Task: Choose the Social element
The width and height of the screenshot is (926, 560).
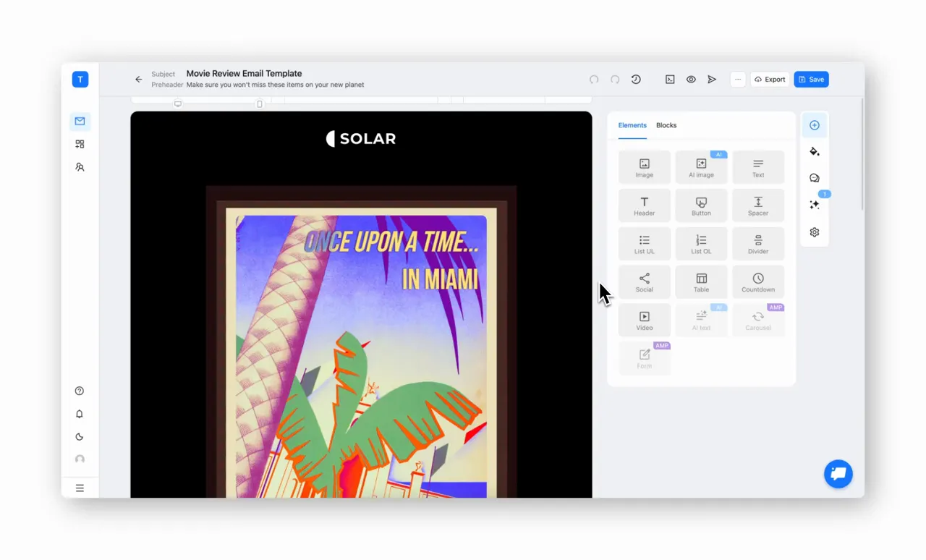Action: click(x=644, y=281)
